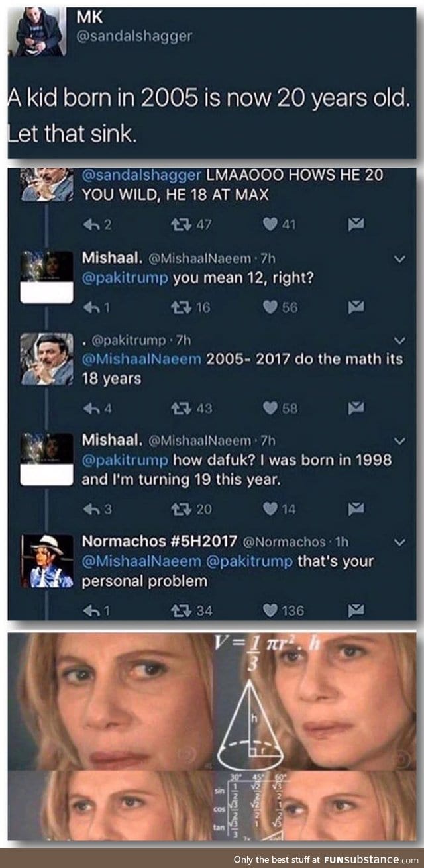
Task: Message icon on 'HE 18 AT MAX' tweet
Action: coord(356,225)
